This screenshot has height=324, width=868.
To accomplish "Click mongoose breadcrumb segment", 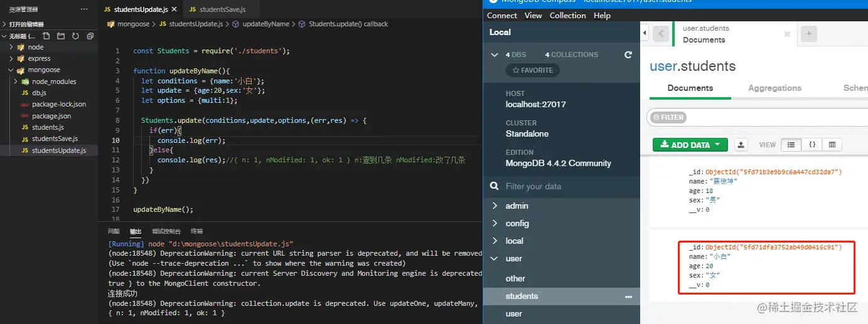I will 132,24.
